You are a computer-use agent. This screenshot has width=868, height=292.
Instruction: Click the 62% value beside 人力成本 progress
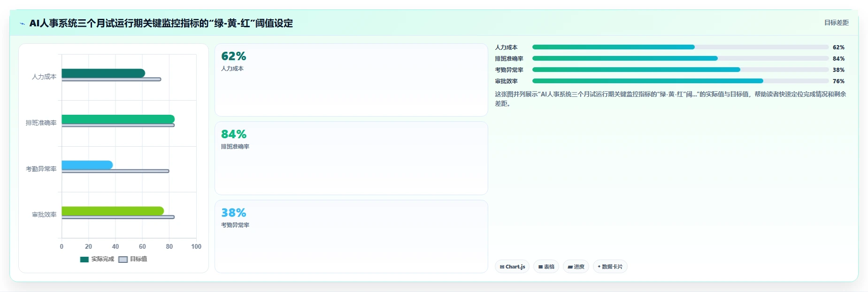[838, 47]
